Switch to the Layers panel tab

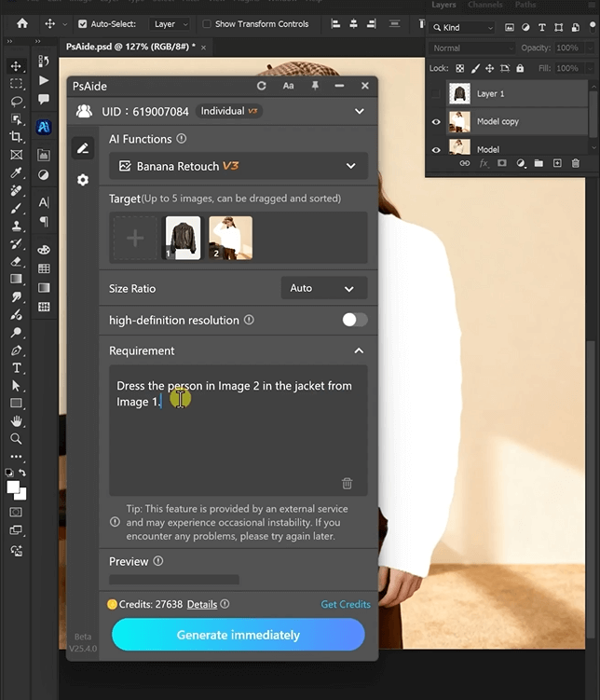click(443, 5)
